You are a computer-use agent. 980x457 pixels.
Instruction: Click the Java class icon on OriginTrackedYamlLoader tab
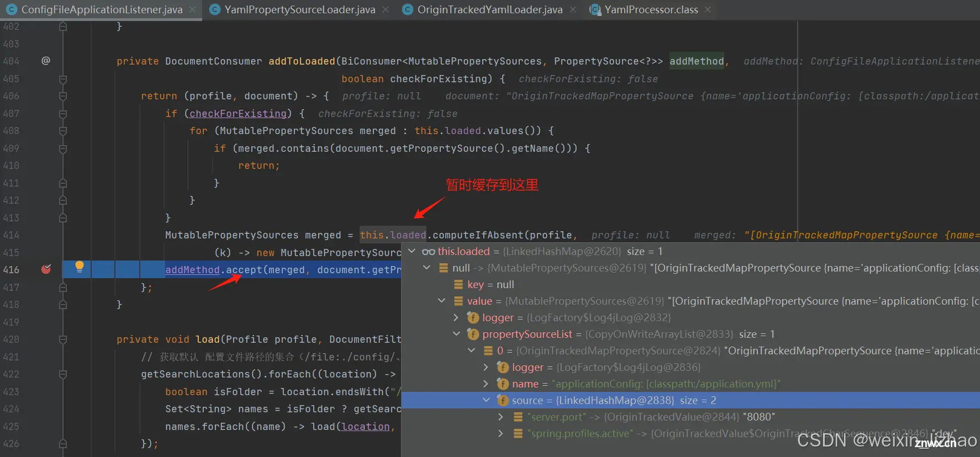click(x=407, y=9)
